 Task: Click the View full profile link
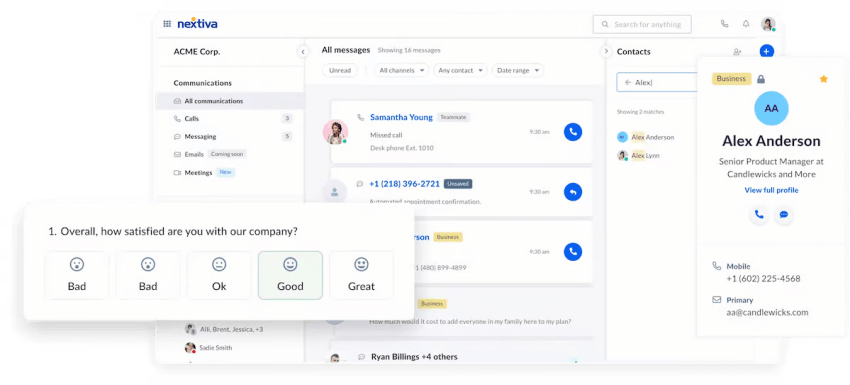771,190
